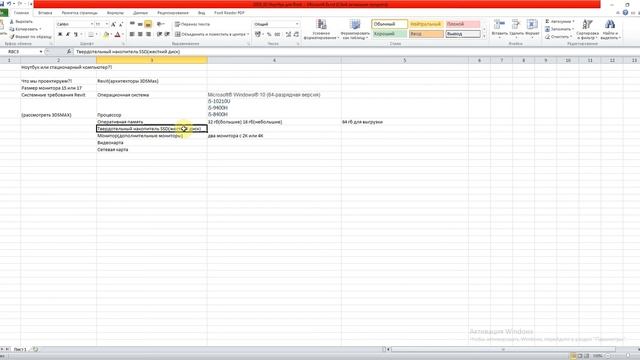This screenshot has height=360, width=640.
Task: Apply the Плохой (Bad) cell style
Action: click(463, 24)
